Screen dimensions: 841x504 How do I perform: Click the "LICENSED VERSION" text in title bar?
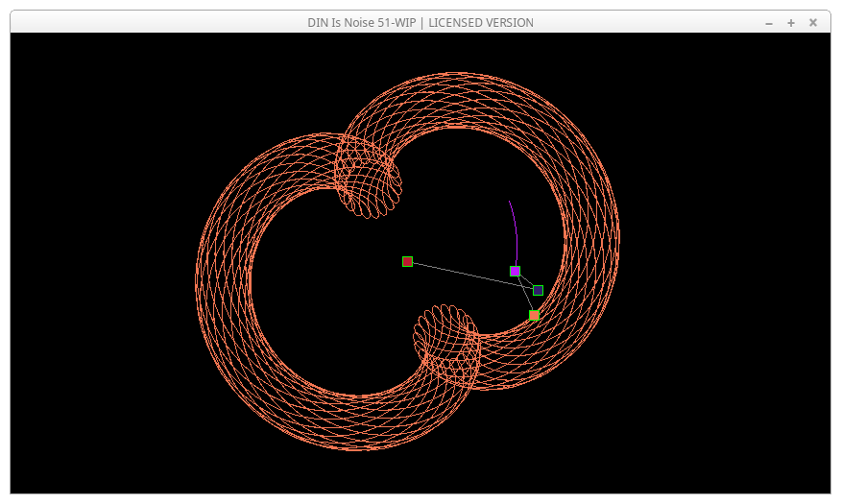(x=481, y=22)
